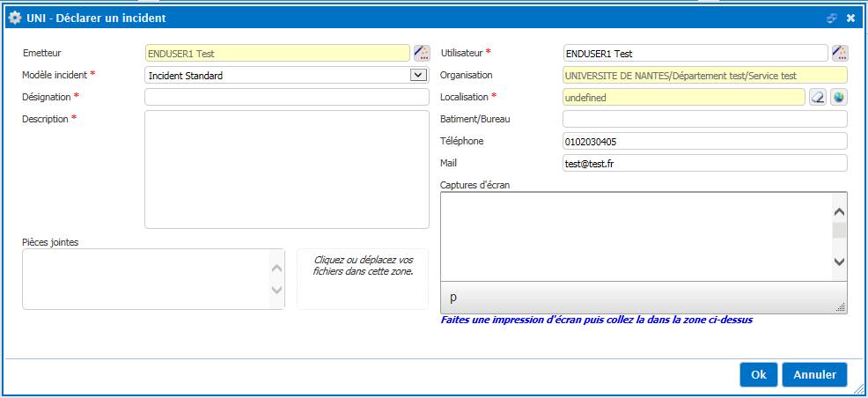Image resolution: width=868 pixels, height=398 pixels.
Task: Click the eraser icon beside Localisation
Action: 818,97
